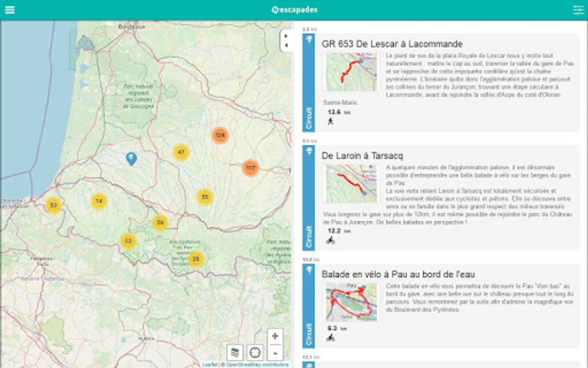Image resolution: width=588 pixels, height=368 pixels.
Task: Click the Bordeaux label on the map
Action: pos(131,27)
